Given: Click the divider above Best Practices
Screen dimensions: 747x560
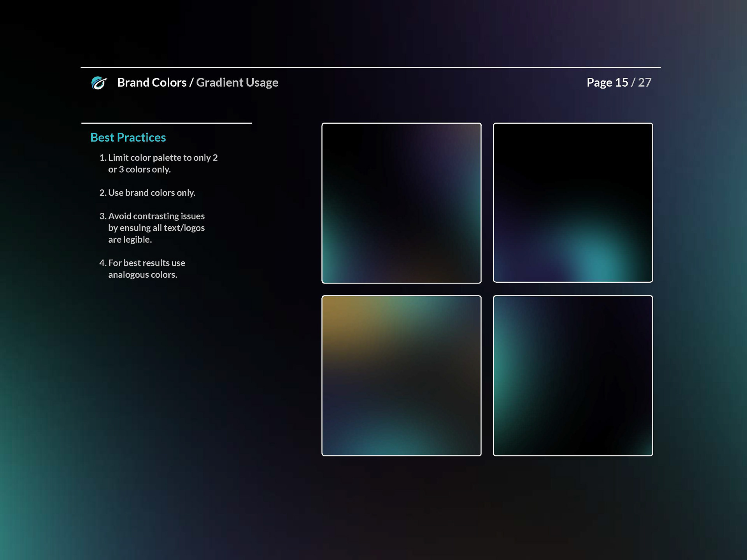Looking at the screenshot, I should pos(167,123).
